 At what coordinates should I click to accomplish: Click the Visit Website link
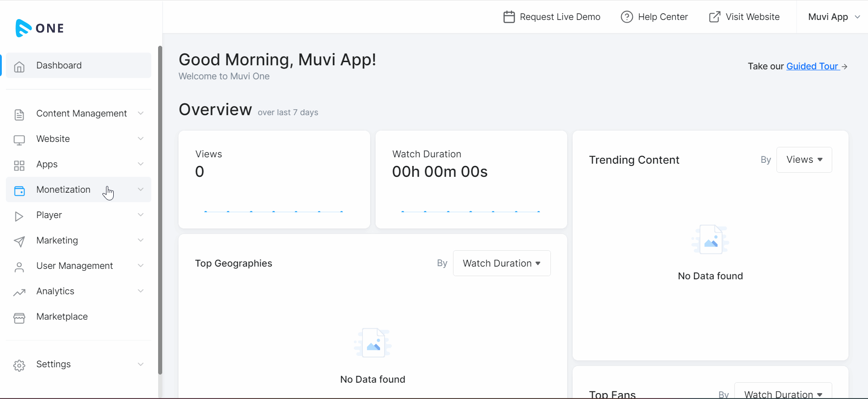[x=744, y=17]
